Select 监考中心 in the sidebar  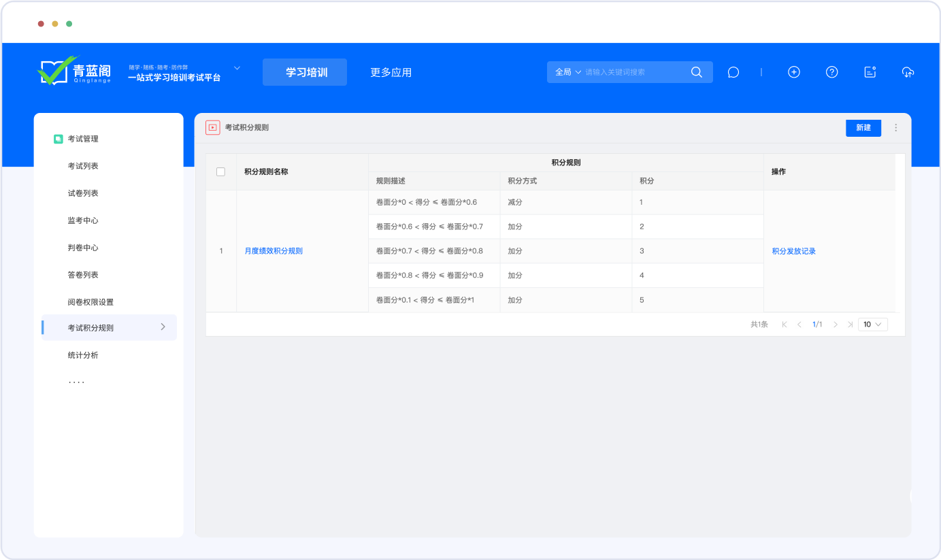(x=83, y=220)
